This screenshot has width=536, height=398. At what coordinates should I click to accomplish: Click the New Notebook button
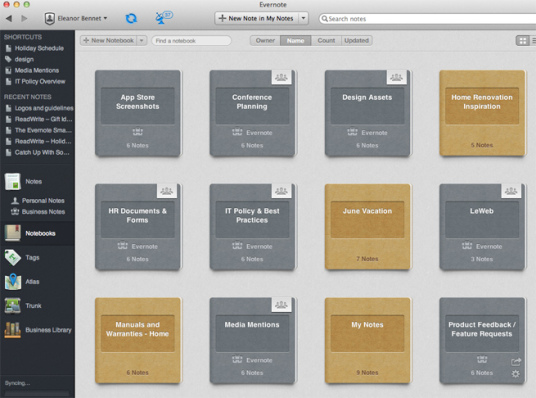click(109, 40)
